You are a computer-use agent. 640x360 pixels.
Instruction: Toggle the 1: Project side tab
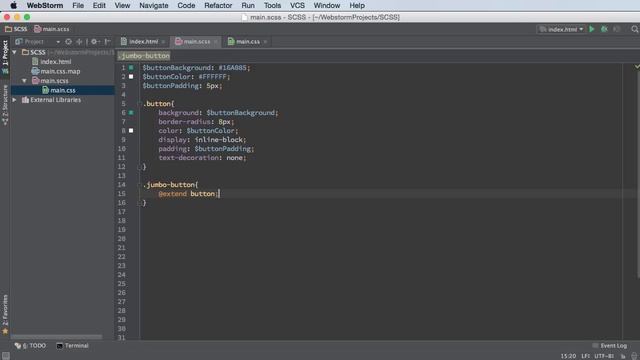click(5, 57)
